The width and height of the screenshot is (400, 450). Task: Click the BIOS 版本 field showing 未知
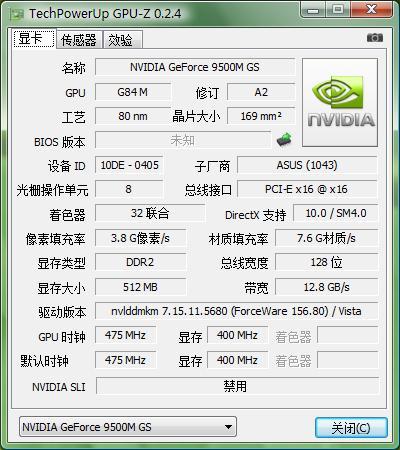[183, 140]
